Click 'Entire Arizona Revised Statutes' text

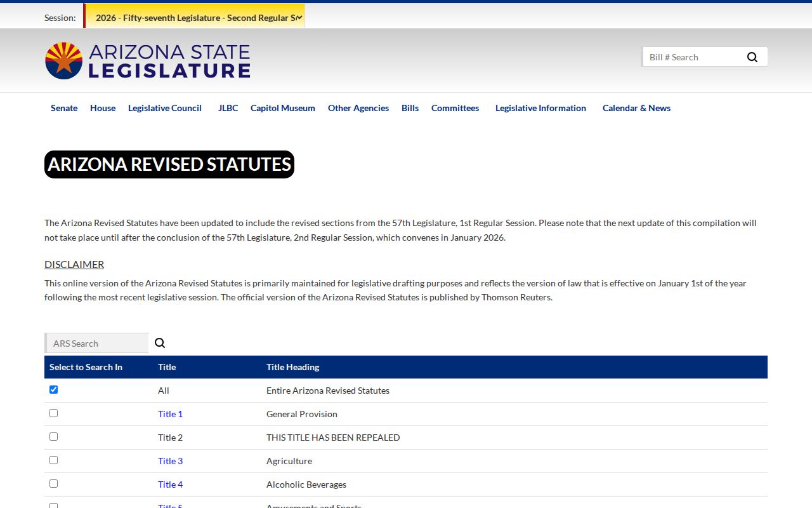[328, 391]
